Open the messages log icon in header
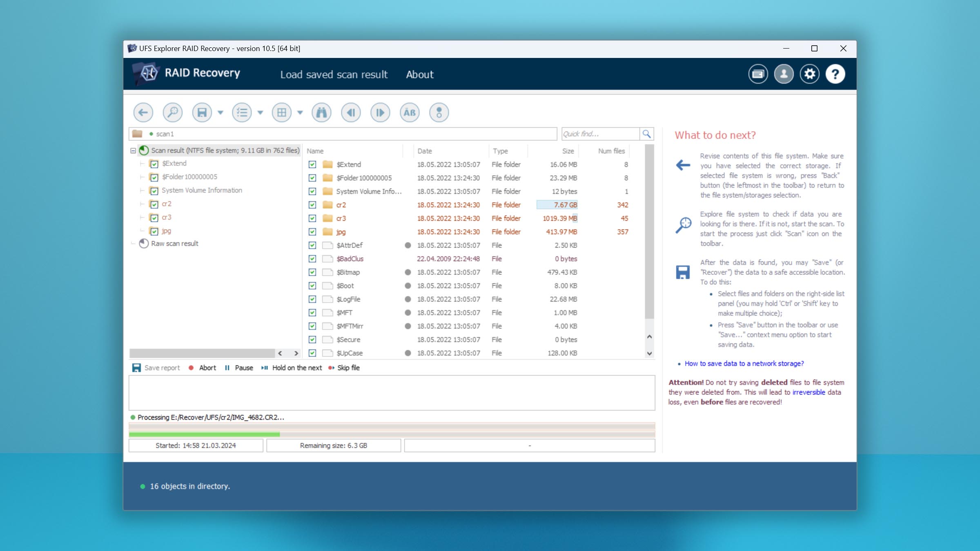Screen dimensions: 980x551 (758, 74)
